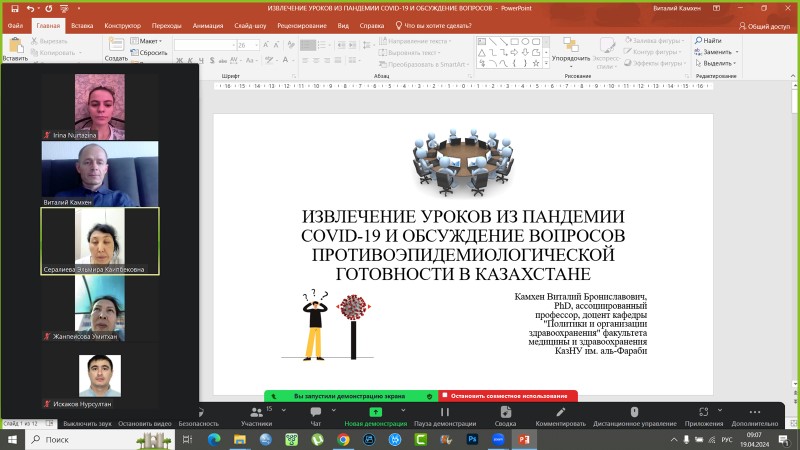Screen dimensions: 800x450
Task: Collapse the ribbon with chevron
Action: point(793,76)
